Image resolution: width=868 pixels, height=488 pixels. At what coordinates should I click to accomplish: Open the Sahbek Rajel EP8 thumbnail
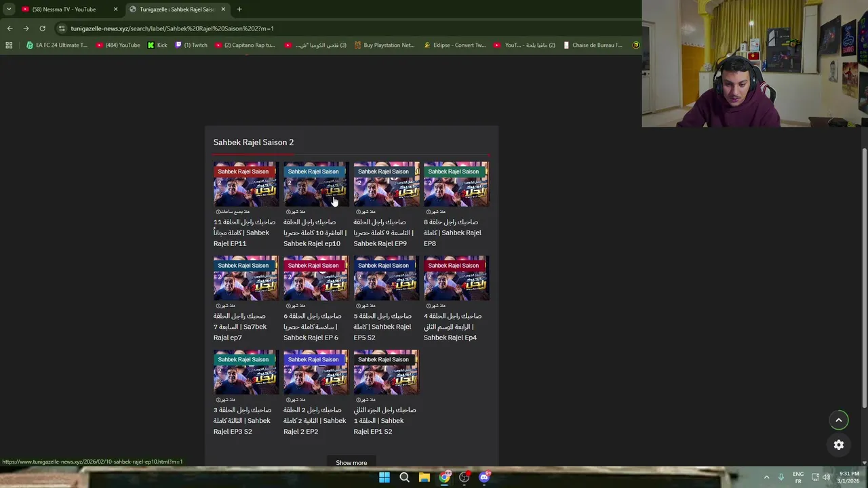456,184
